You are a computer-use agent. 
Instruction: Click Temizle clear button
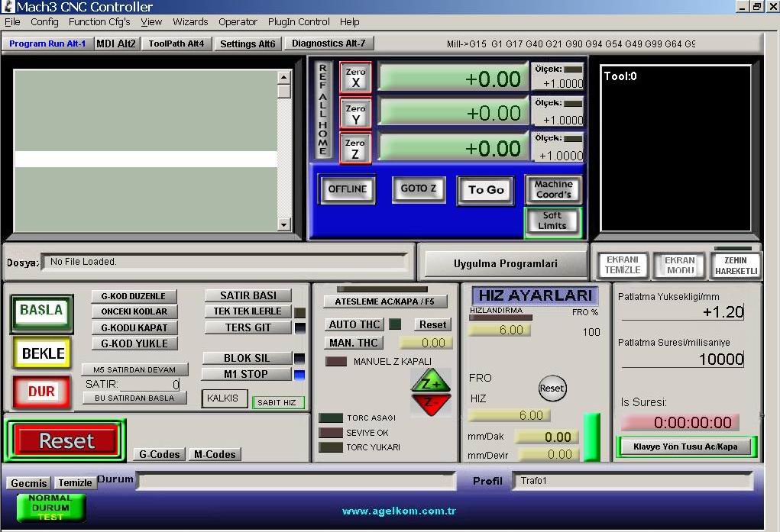[x=75, y=483]
